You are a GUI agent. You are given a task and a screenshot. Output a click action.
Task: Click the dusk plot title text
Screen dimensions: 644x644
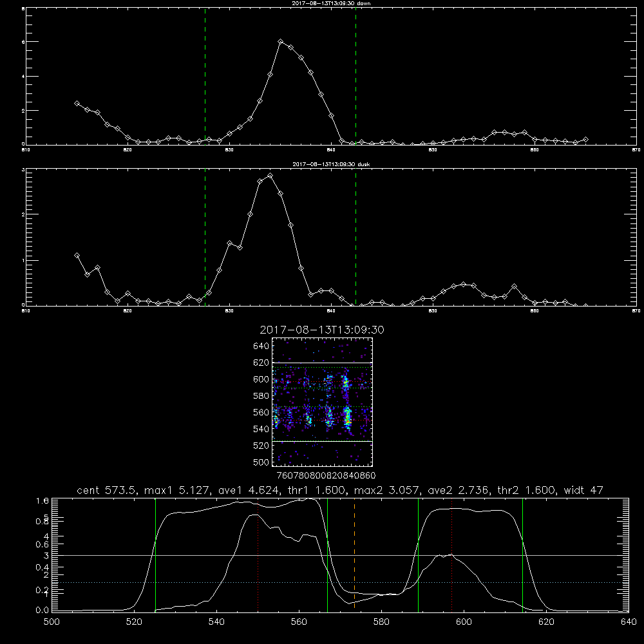(331, 164)
